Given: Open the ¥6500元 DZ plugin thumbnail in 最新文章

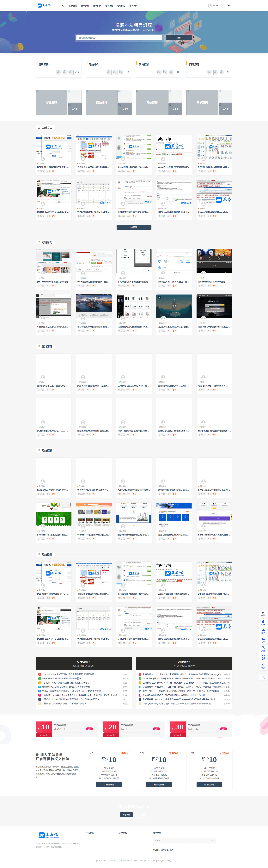Looking at the screenshot, I should [53, 147].
